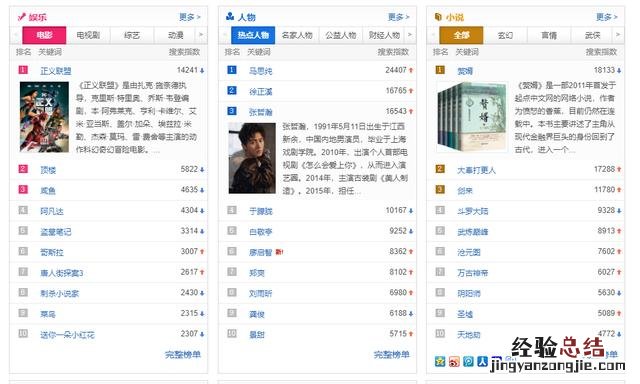
Task: Select the 电影 tab
Action: (x=44, y=36)
